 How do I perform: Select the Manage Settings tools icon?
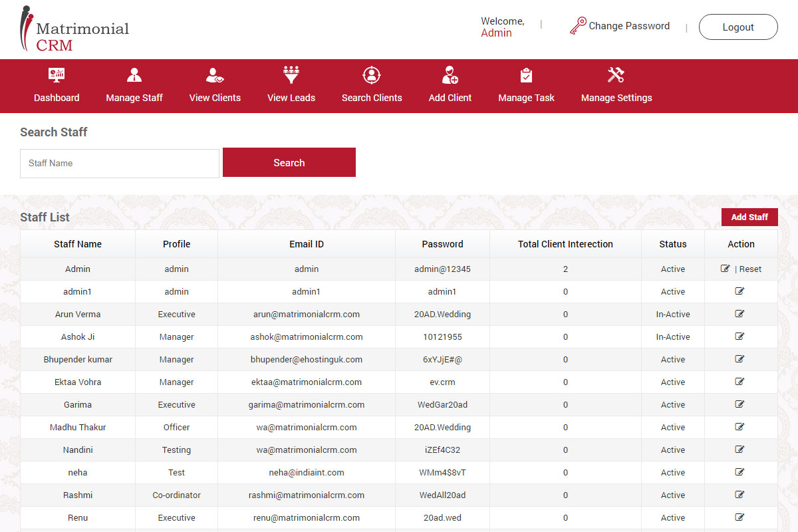(616, 74)
